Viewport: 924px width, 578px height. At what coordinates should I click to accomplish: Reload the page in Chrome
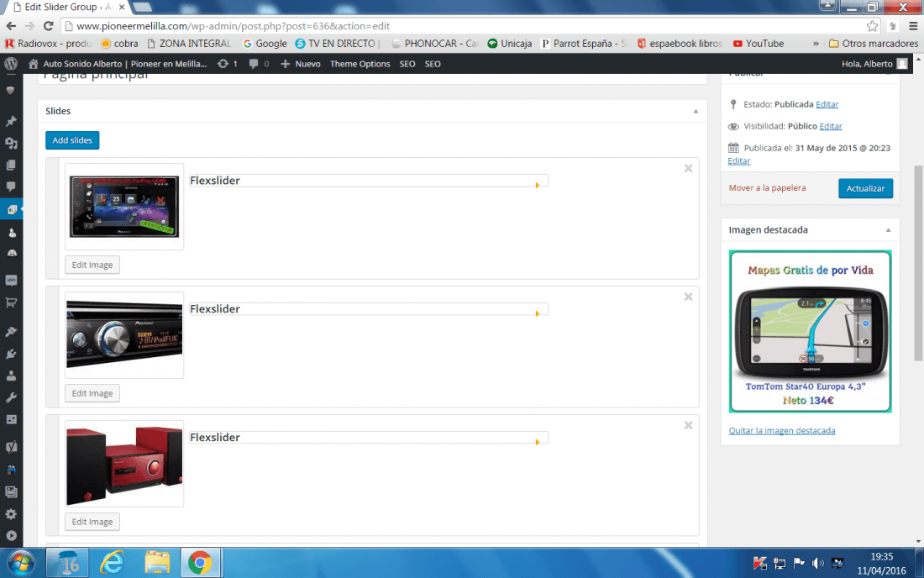pos(49,26)
